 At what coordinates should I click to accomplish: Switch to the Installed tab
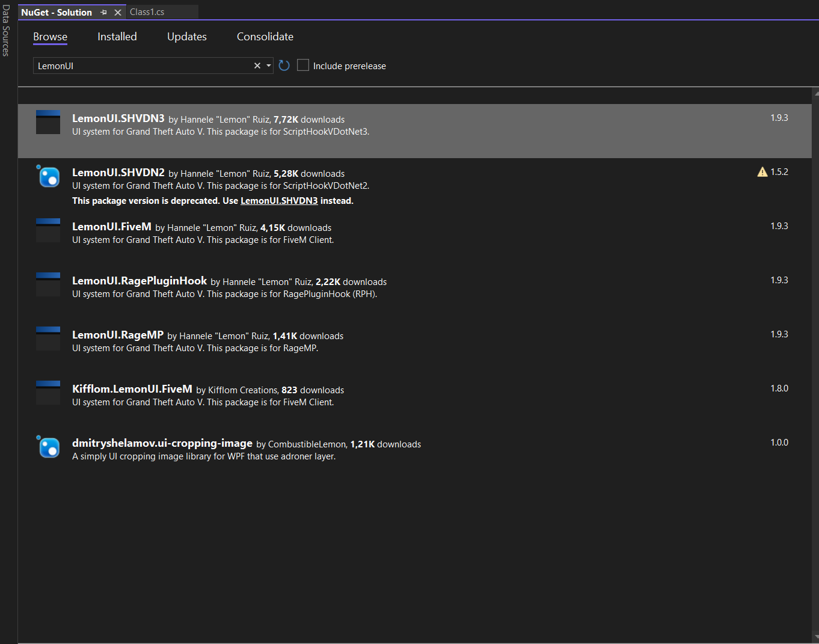(117, 37)
